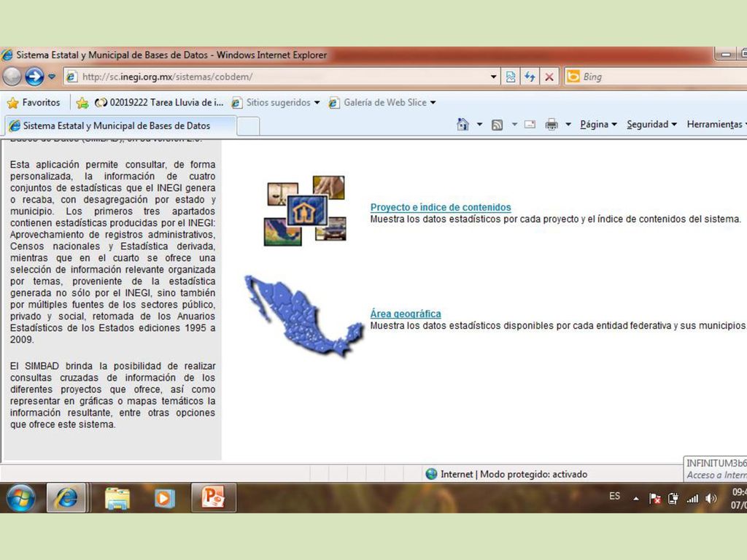Click the favorites bar Tarea loading icon
Screen dimensions: 747x560
(x=101, y=102)
